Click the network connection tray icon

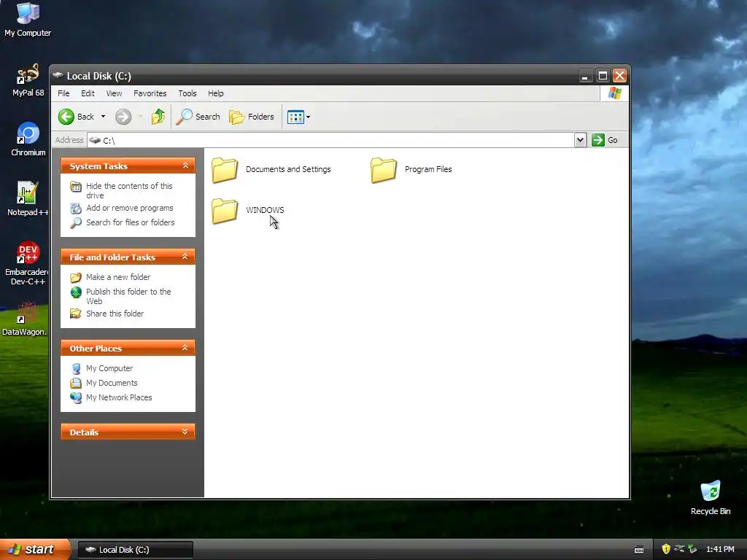[x=679, y=549]
